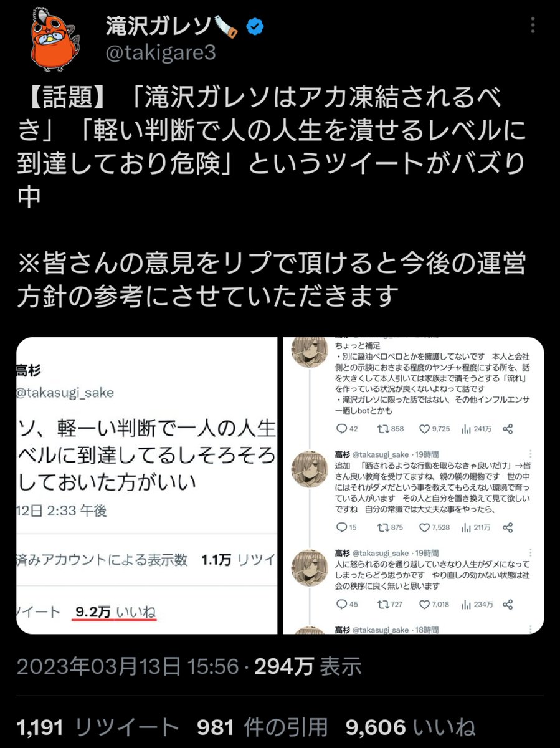
Task: Open the 1,191 リツイート list
Action: 98,727
